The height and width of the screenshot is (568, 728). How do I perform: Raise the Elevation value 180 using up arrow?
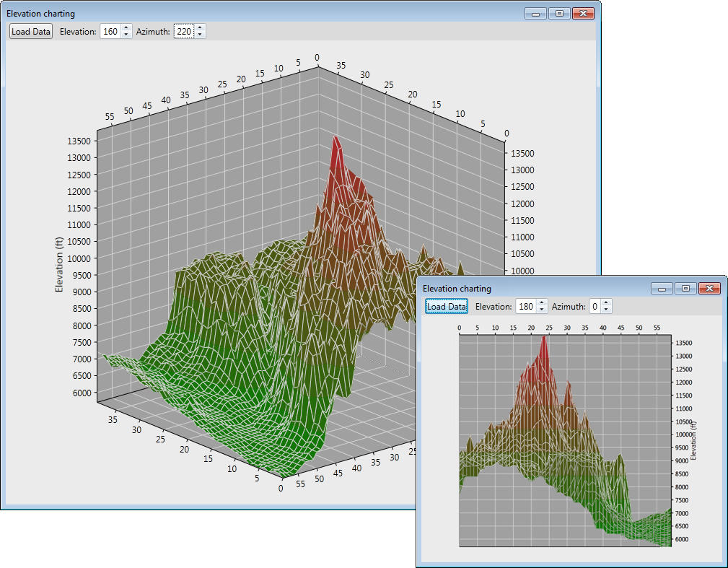click(543, 303)
